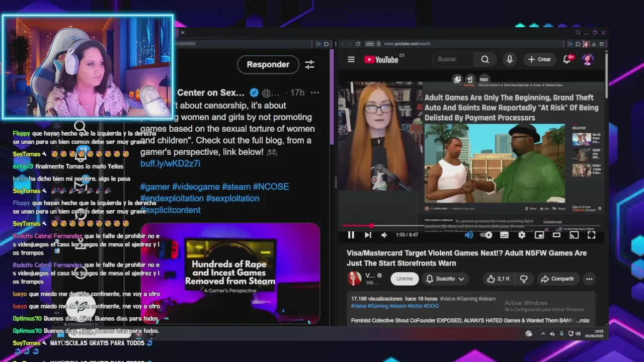Open the browser easy setup menu

pos(602,44)
